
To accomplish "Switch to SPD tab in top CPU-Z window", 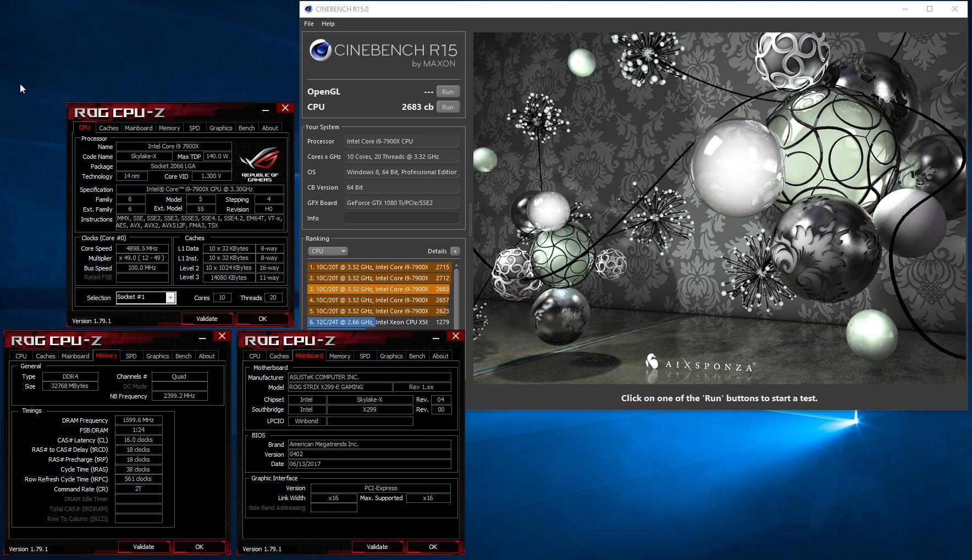I will (x=195, y=127).
